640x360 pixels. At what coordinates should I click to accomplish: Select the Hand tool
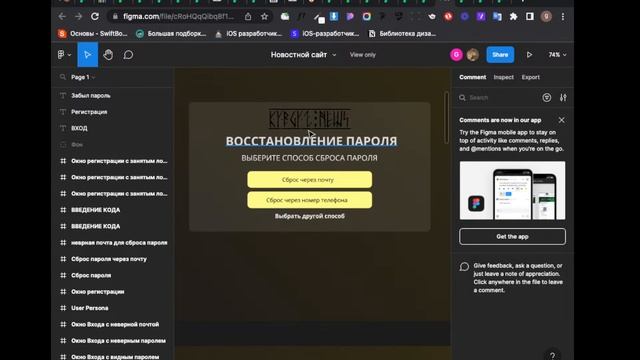pyautogui.click(x=108, y=55)
